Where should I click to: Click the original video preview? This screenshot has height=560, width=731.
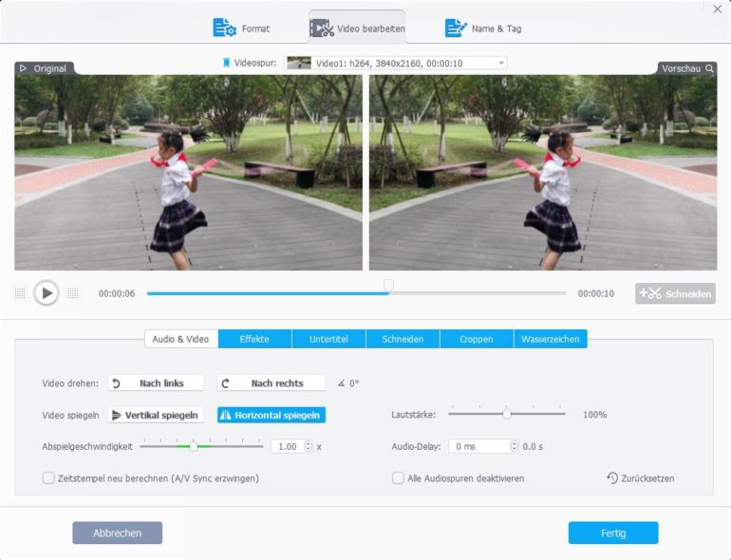[188, 173]
